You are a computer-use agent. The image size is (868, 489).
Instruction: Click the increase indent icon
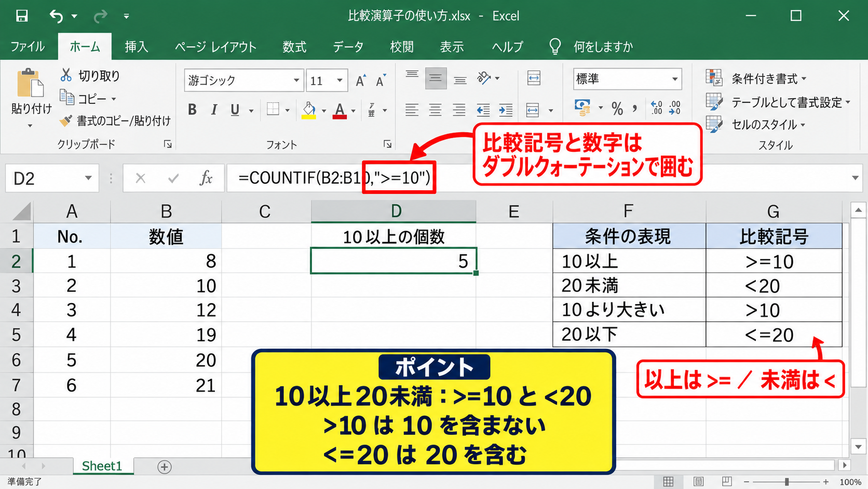click(x=506, y=110)
